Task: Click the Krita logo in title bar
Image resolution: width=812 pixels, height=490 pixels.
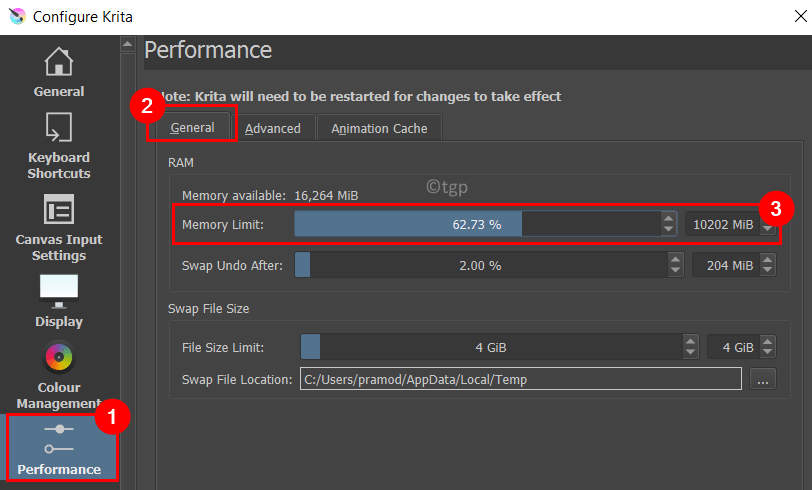Action: [x=17, y=17]
